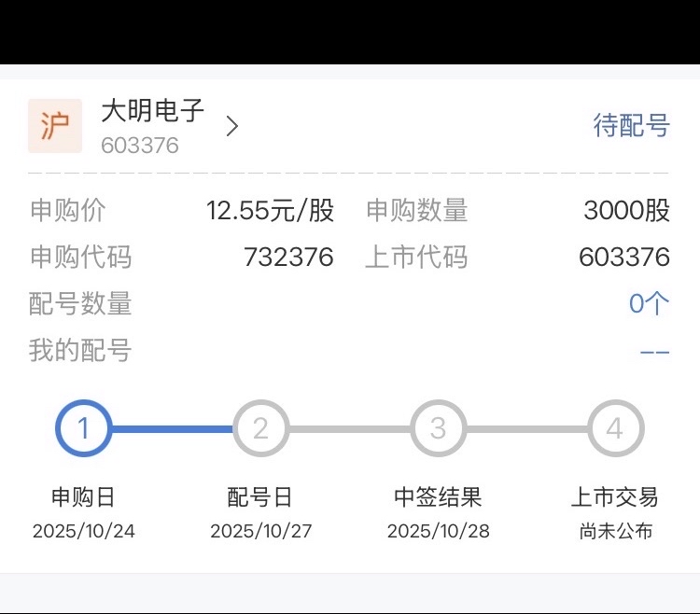700x614 pixels.
Task: Select step 4 circle 上市交易
Action: 615,428
